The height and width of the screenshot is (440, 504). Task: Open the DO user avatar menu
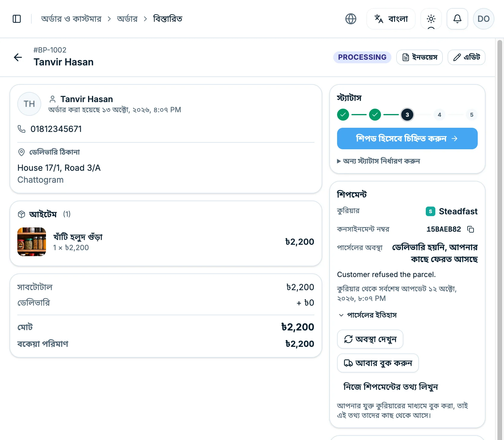pyautogui.click(x=484, y=19)
